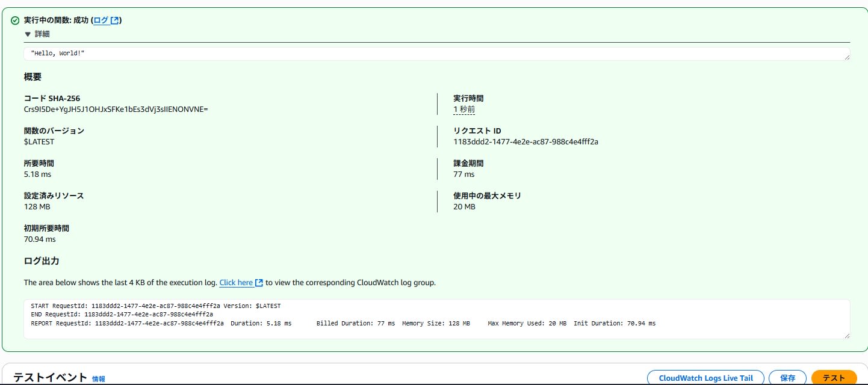Open the 情報 link next to テストイベント

tap(99, 379)
